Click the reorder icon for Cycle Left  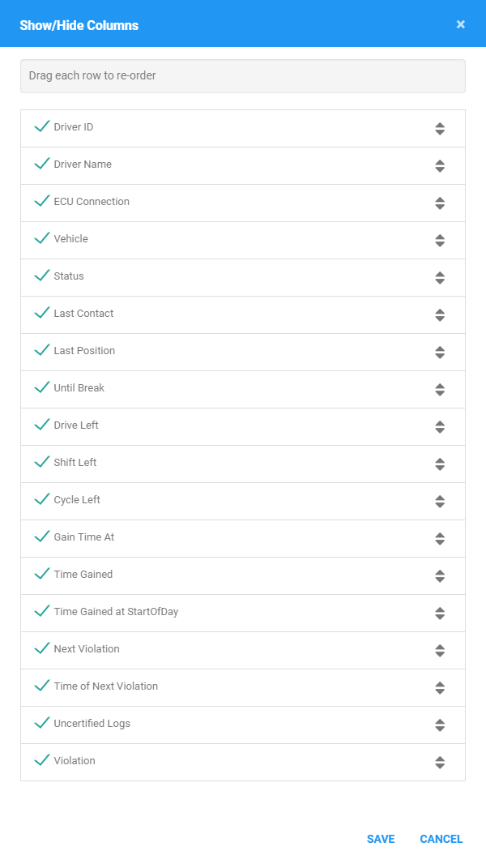[x=440, y=502]
